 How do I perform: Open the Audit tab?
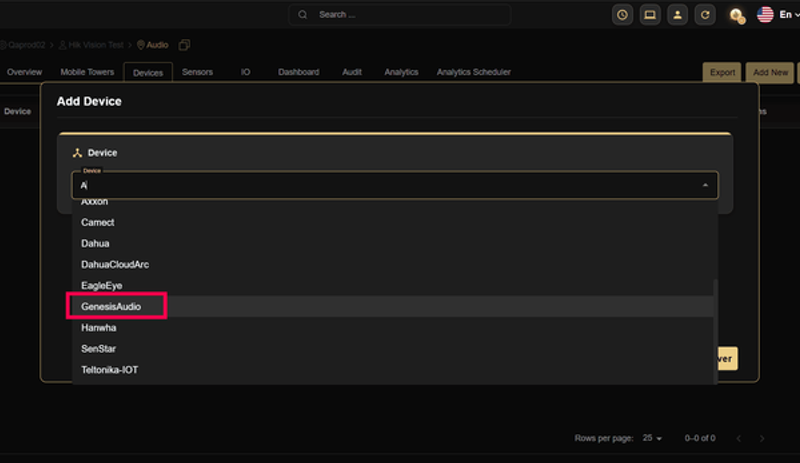pos(352,72)
